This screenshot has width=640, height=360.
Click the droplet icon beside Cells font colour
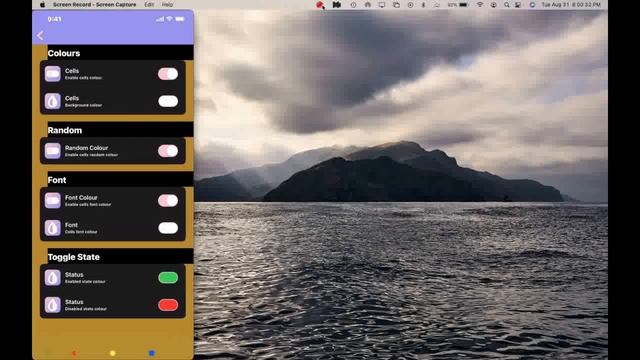pyautogui.click(x=53, y=228)
